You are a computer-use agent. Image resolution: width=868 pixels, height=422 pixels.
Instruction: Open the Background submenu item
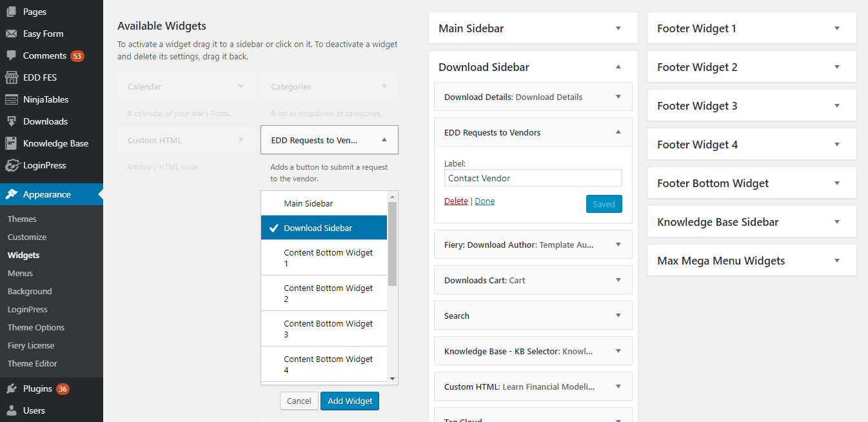tap(30, 291)
